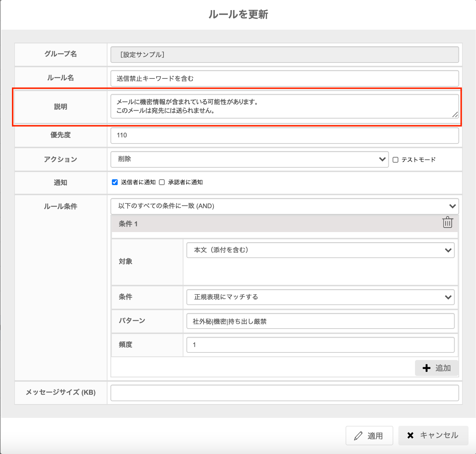Click the resize handle of 説明 textarea
This screenshot has height=454, width=476.
[x=455, y=115]
